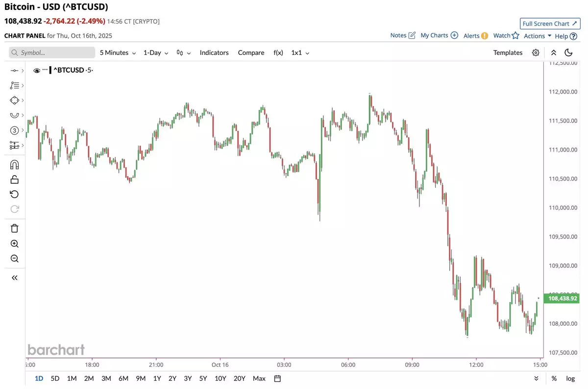Toggle dark mode moon icon
The width and height of the screenshot is (588, 389).
pos(568,52)
